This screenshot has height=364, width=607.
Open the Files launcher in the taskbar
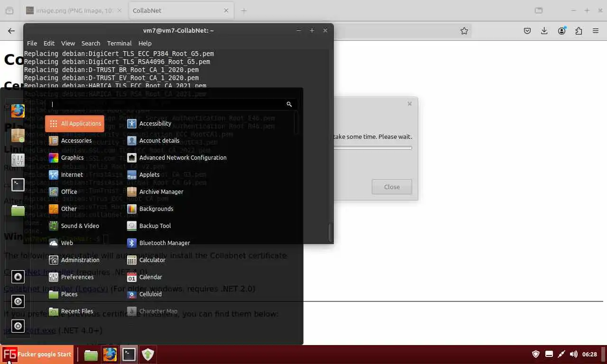(91, 355)
